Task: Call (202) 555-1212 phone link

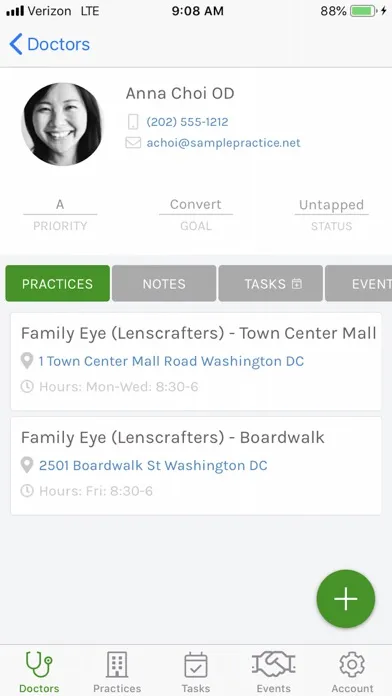Action: [x=187, y=122]
